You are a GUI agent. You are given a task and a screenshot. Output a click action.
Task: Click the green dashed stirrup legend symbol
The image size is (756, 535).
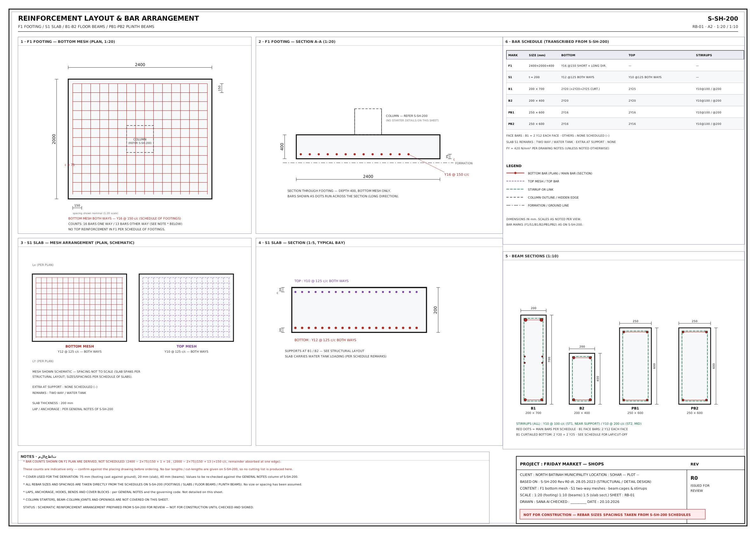coord(515,189)
